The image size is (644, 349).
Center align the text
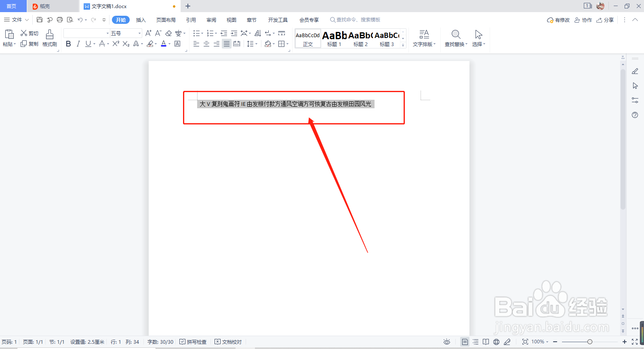click(206, 44)
